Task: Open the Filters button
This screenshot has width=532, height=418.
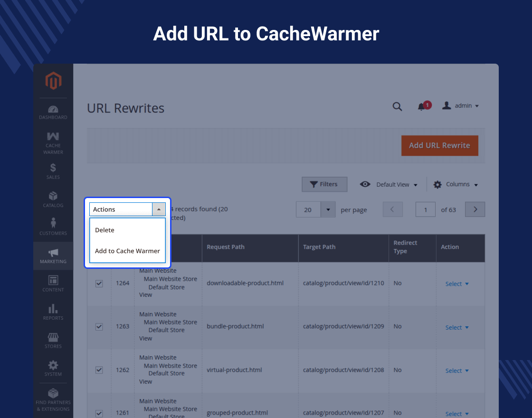Action: coord(324,184)
